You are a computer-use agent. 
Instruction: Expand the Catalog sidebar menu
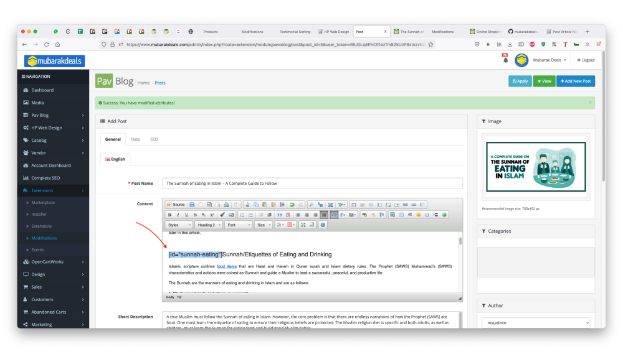click(53, 140)
